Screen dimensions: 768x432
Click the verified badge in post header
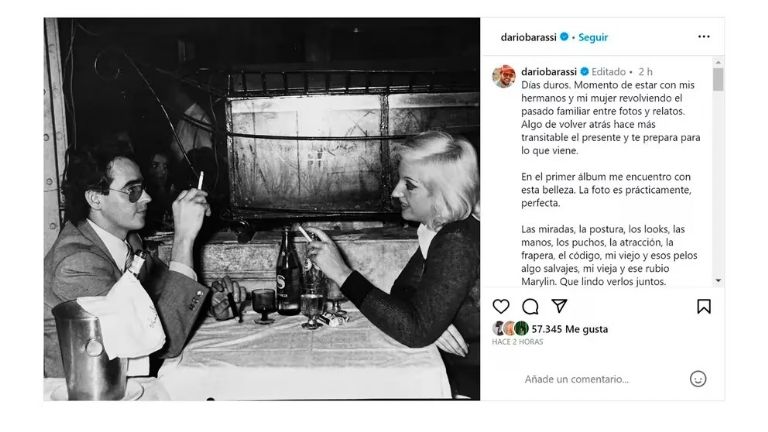564,37
